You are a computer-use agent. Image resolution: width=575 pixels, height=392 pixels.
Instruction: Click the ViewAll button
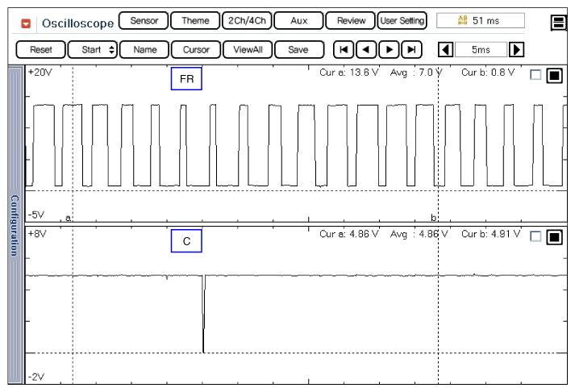(x=247, y=50)
